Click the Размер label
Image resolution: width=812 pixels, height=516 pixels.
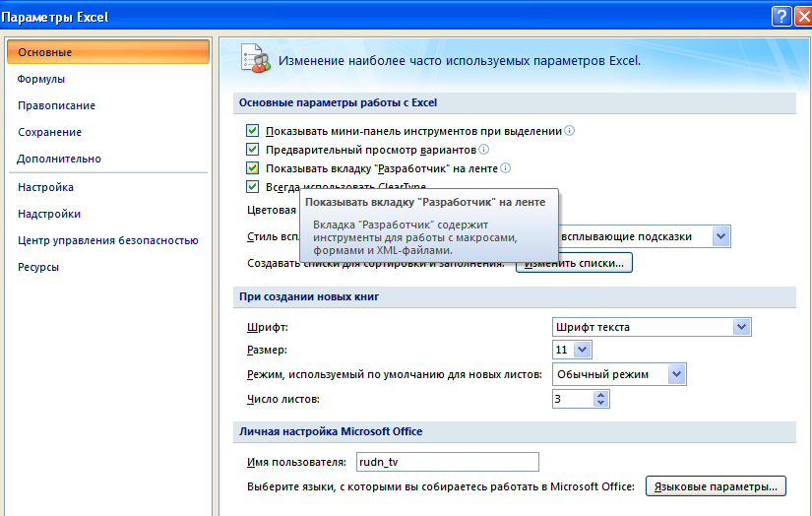click(267, 350)
